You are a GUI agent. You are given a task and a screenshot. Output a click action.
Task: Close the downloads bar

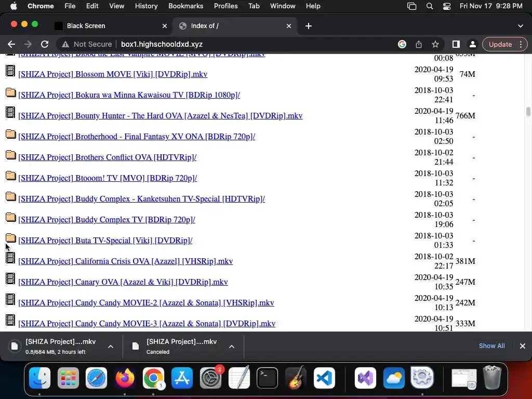click(523, 345)
